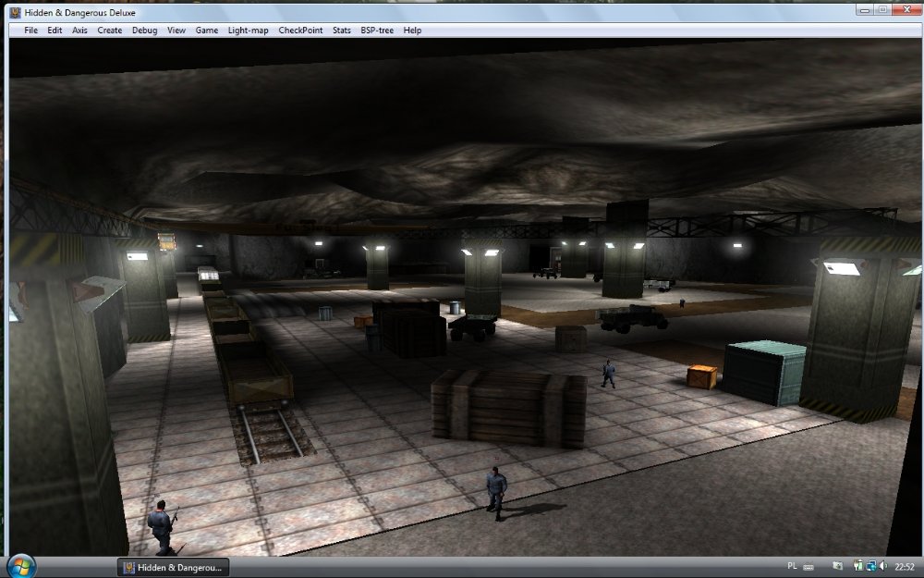Open the BSP-tree menu
Screen dimensions: 924x578
[x=377, y=31]
